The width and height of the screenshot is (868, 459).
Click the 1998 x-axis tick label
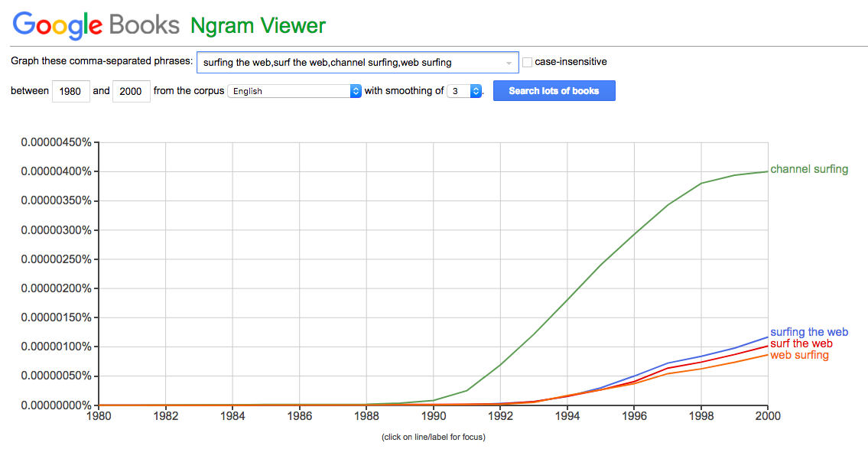point(701,416)
